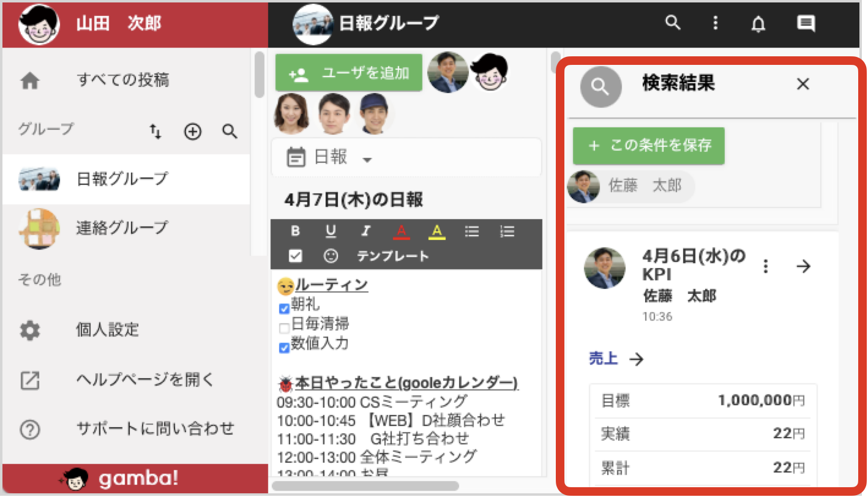Image resolution: width=868 pixels, height=497 pixels.
Task: Open the options menu on the KPI post
Action: [x=766, y=266]
